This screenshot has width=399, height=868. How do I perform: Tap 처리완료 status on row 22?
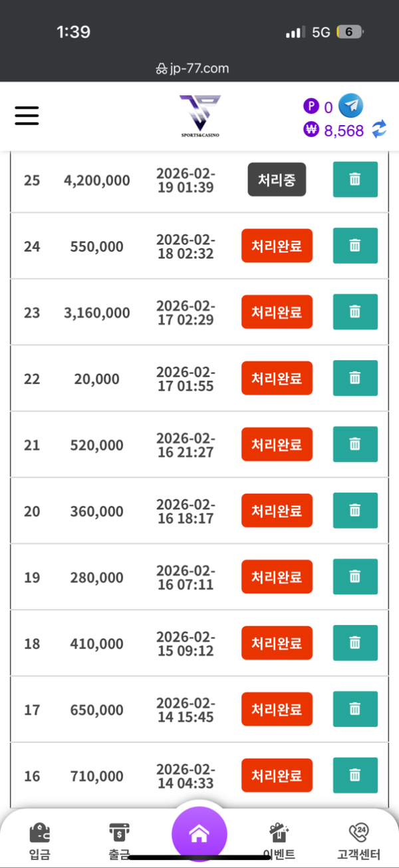tap(277, 378)
